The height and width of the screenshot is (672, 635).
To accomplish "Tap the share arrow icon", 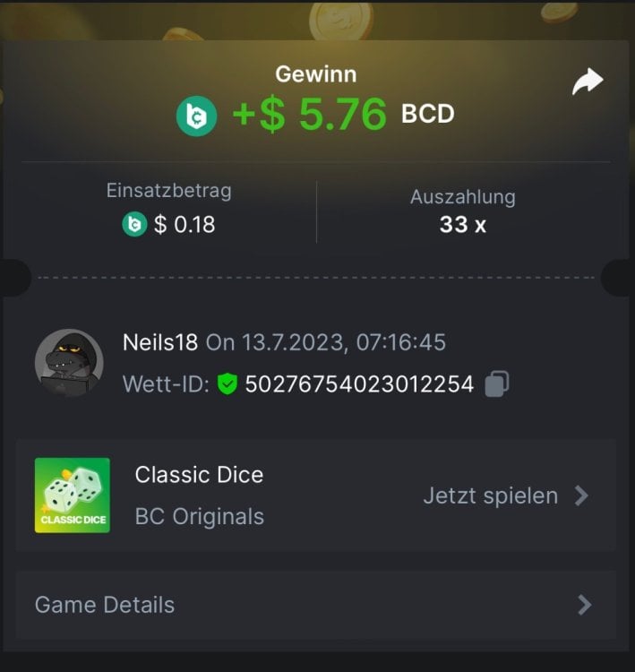I will point(588,82).
